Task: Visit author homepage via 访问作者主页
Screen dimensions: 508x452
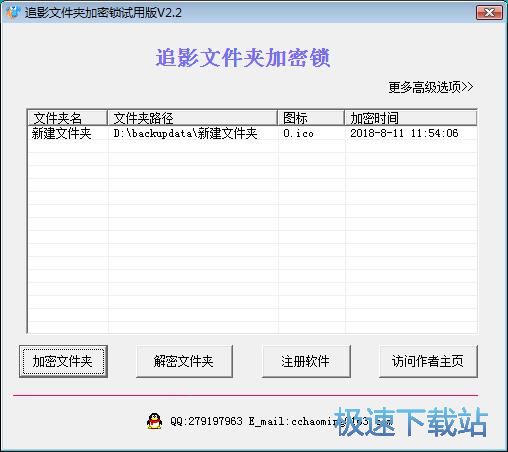Action: coord(428,361)
